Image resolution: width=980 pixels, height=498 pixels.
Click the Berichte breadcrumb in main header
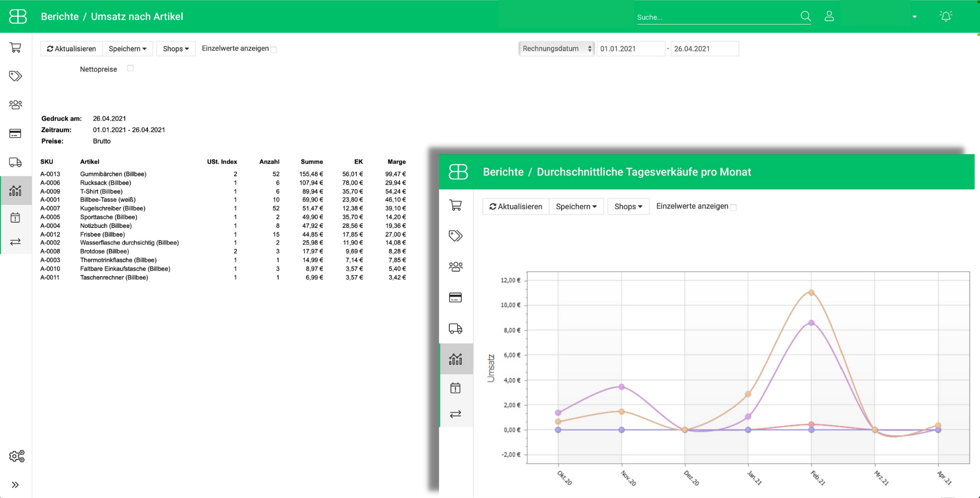coord(60,17)
